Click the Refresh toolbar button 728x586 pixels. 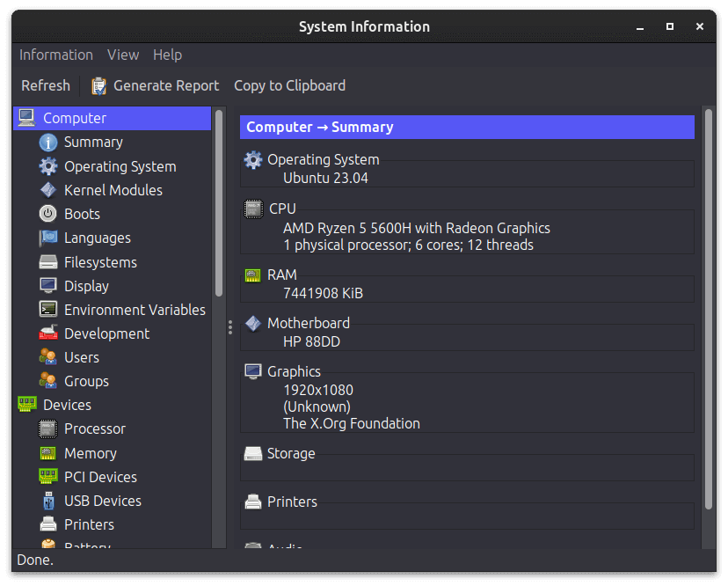pyautogui.click(x=46, y=85)
